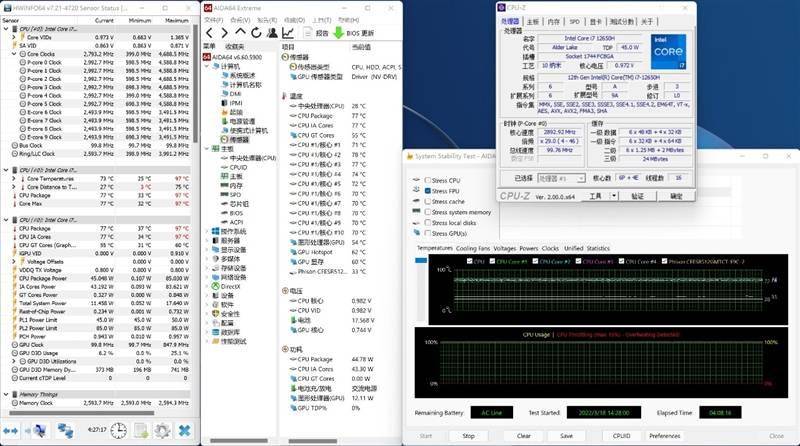This screenshot has height=446, width=800.
Task: Open the graph chart icon in AIDA64 toolbar
Action: tap(288, 33)
